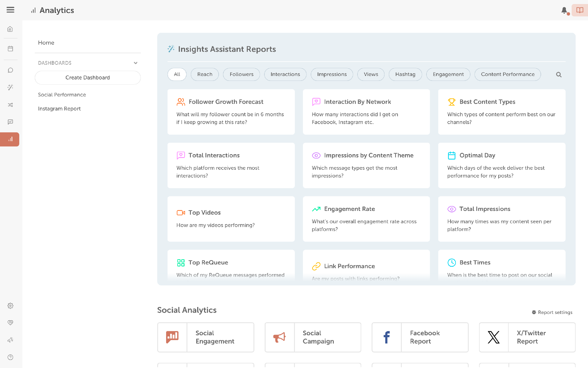The height and width of the screenshot is (368, 588).
Task: Open Follower Growth Forecast report
Action: point(231,112)
